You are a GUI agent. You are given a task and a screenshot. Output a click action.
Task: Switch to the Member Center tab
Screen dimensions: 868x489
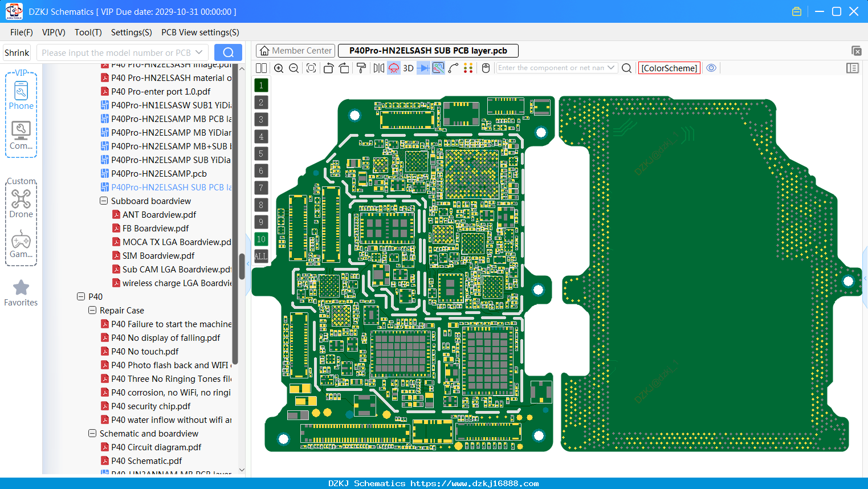(x=296, y=51)
